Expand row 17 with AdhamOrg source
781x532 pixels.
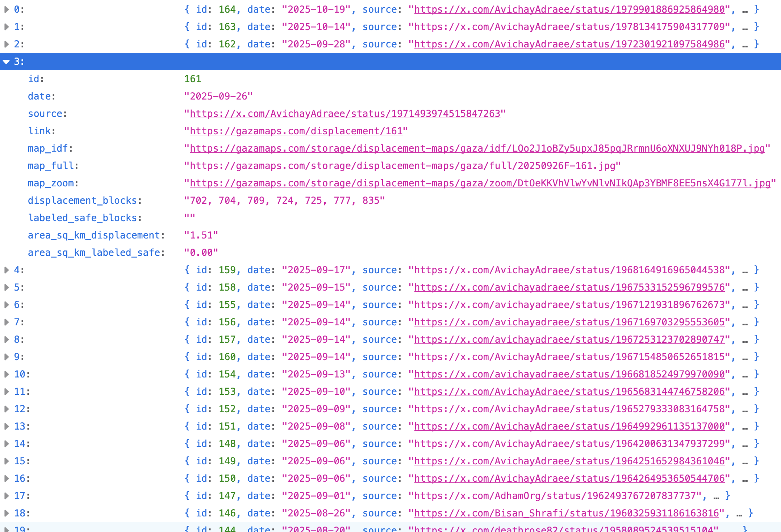tap(6, 496)
